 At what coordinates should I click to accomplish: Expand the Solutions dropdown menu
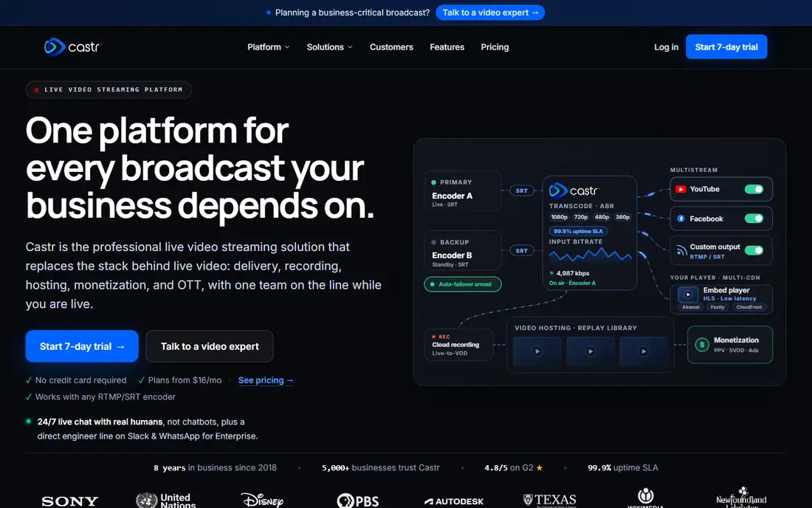click(329, 47)
